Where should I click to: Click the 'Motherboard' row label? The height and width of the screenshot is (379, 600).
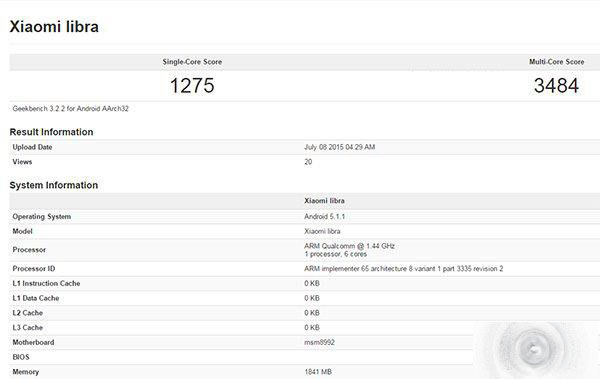point(33,343)
